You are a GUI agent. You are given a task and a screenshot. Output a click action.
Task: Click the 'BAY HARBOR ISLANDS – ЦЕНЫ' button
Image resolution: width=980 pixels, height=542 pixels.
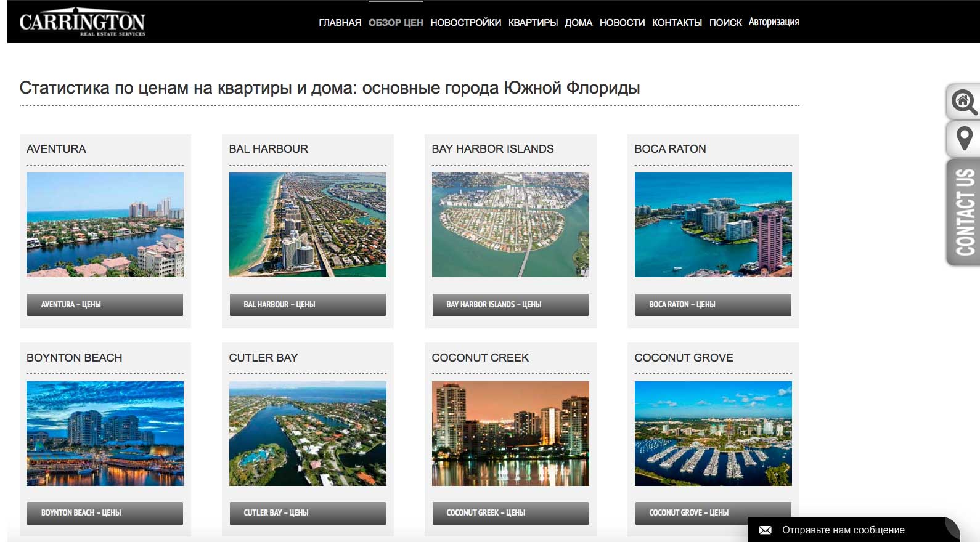(510, 305)
